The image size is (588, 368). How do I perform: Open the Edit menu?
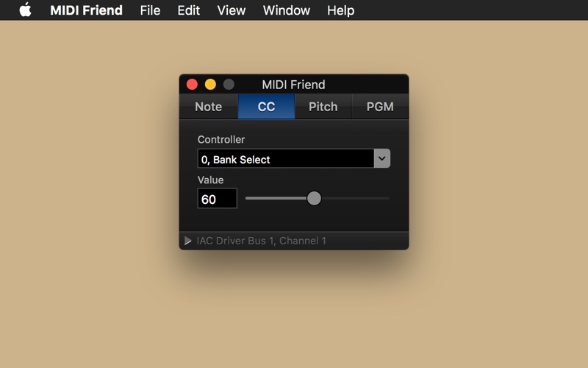[188, 10]
